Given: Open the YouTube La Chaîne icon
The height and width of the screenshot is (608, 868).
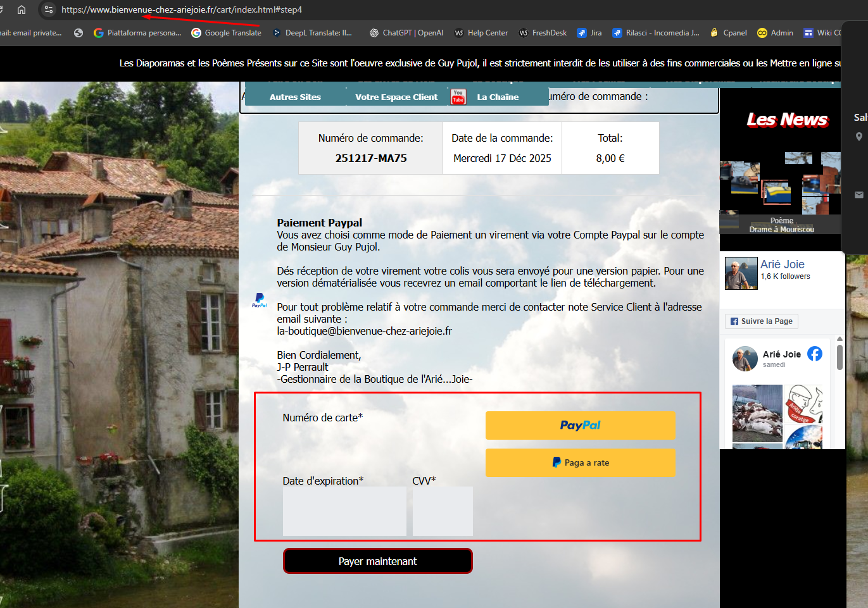Looking at the screenshot, I should click(x=458, y=97).
